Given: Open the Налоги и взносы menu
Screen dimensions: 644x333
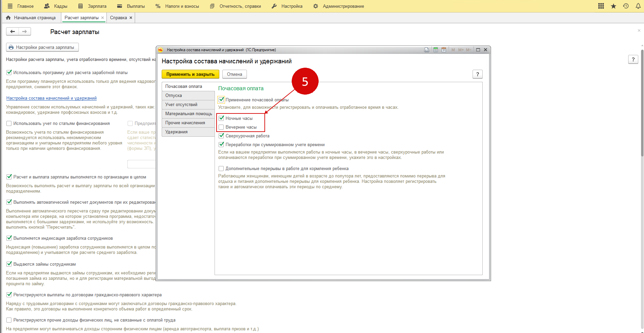Looking at the screenshot, I should point(177,6).
